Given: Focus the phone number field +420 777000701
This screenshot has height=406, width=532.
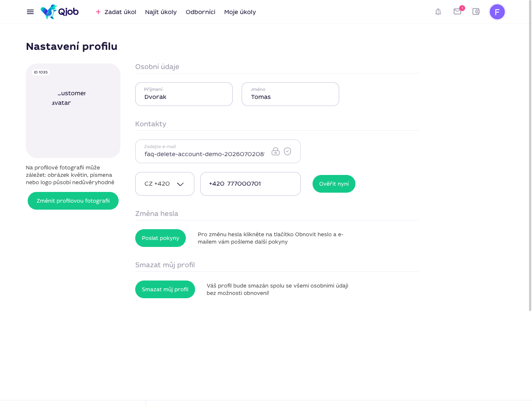Looking at the screenshot, I should coord(250,184).
